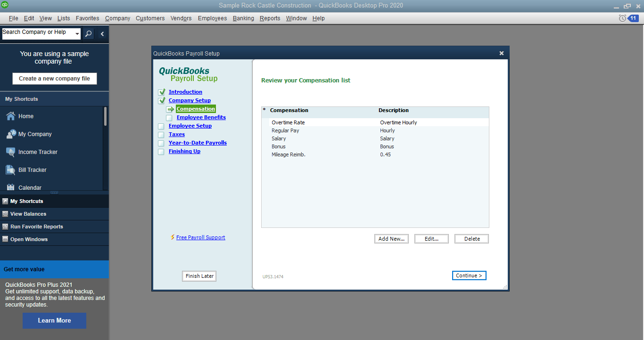The height and width of the screenshot is (340, 644).
Task: Open the File menu
Action: tap(13, 18)
